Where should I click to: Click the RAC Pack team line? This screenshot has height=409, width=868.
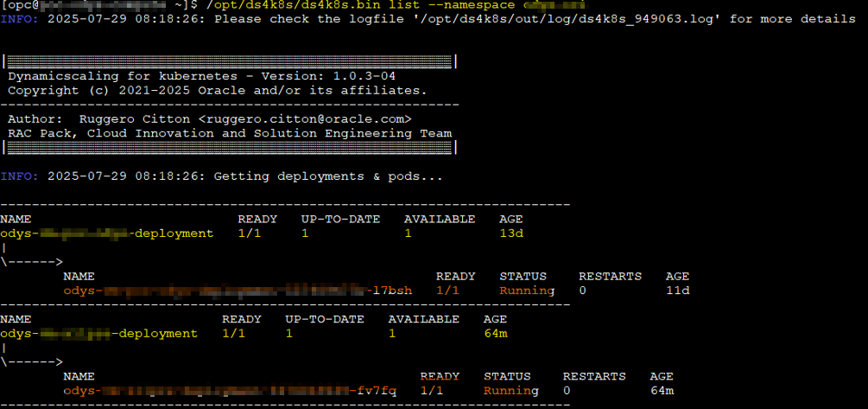229,133
